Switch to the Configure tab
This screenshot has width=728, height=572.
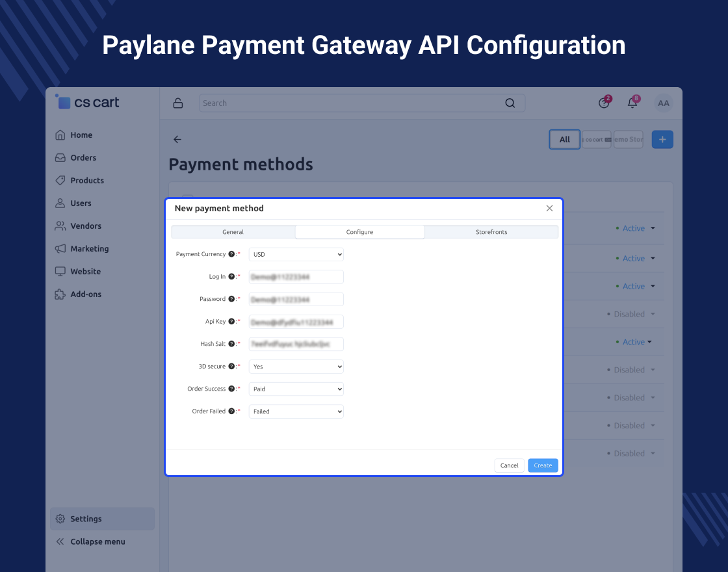[360, 232]
